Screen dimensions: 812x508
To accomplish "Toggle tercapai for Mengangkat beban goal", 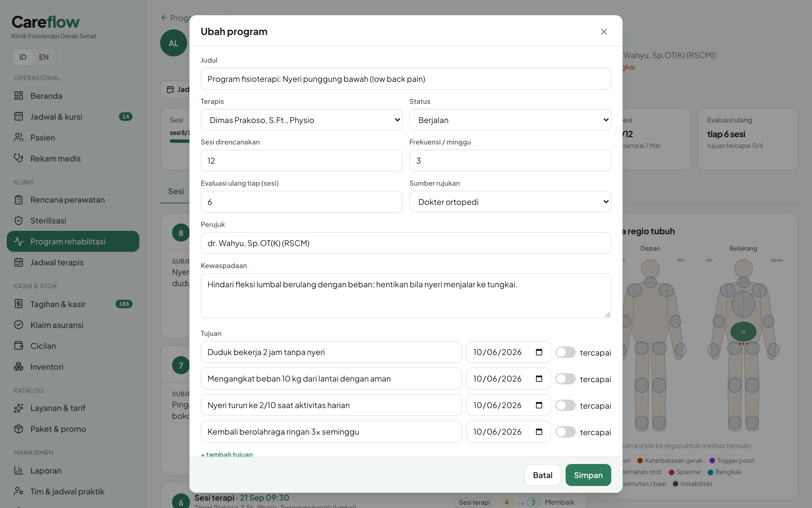I will point(565,379).
